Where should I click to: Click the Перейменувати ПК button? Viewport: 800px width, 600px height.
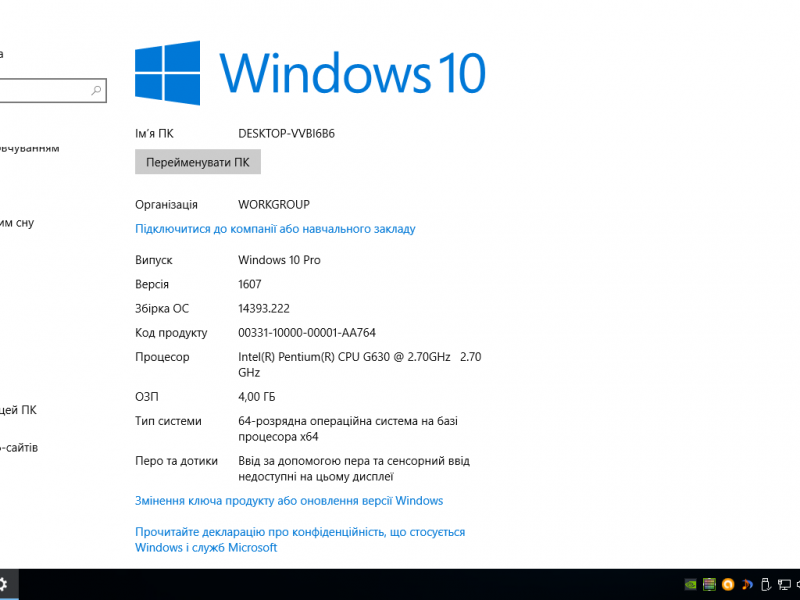(x=198, y=162)
